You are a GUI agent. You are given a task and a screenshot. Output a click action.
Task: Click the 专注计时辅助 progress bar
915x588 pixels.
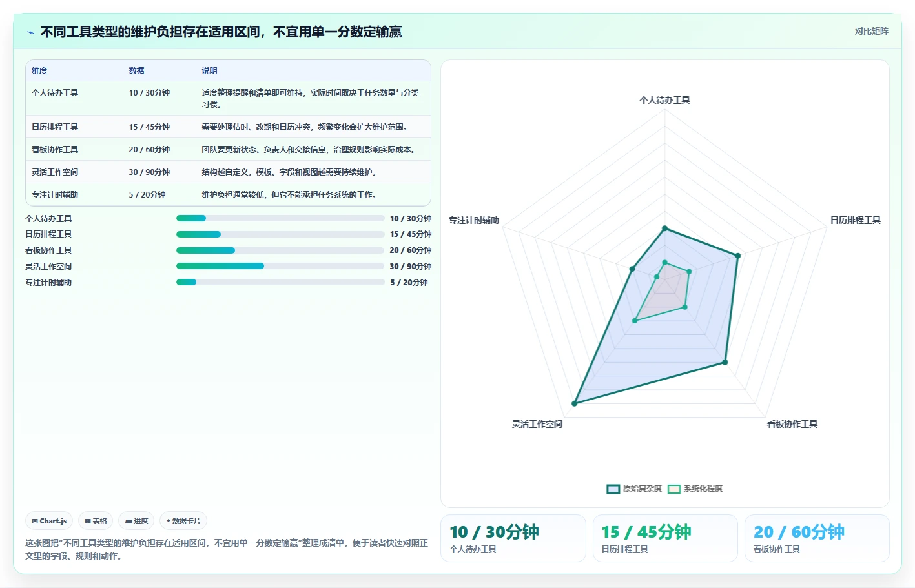point(280,282)
